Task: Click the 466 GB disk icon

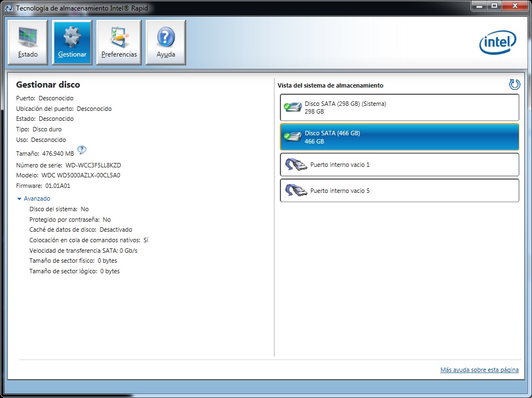Action: point(293,137)
